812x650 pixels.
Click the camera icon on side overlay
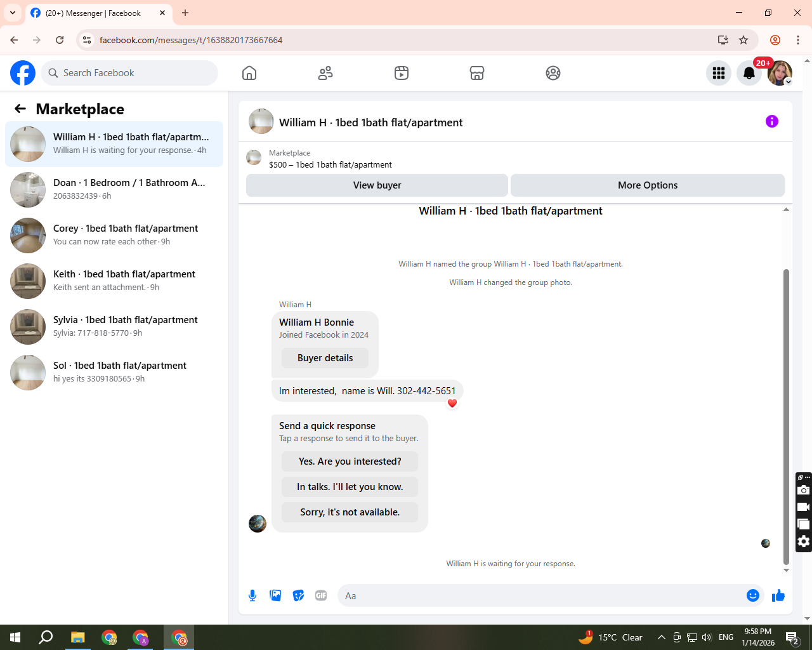tap(804, 490)
